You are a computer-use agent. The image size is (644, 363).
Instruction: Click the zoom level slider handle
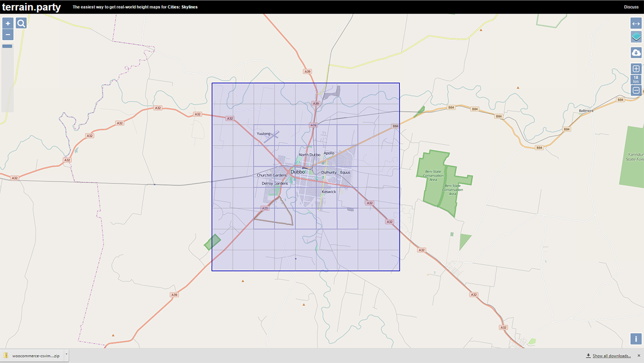coord(7,46)
